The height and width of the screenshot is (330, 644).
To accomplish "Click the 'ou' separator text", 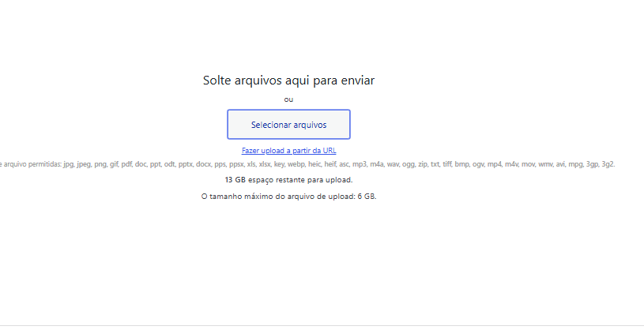I will point(288,99).
